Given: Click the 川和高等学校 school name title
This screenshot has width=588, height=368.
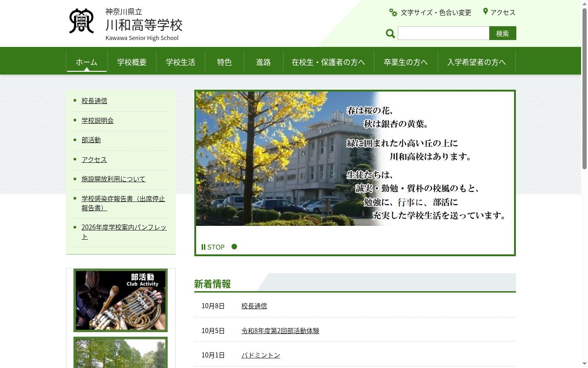Looking at the screenshot, I should 144,24.
